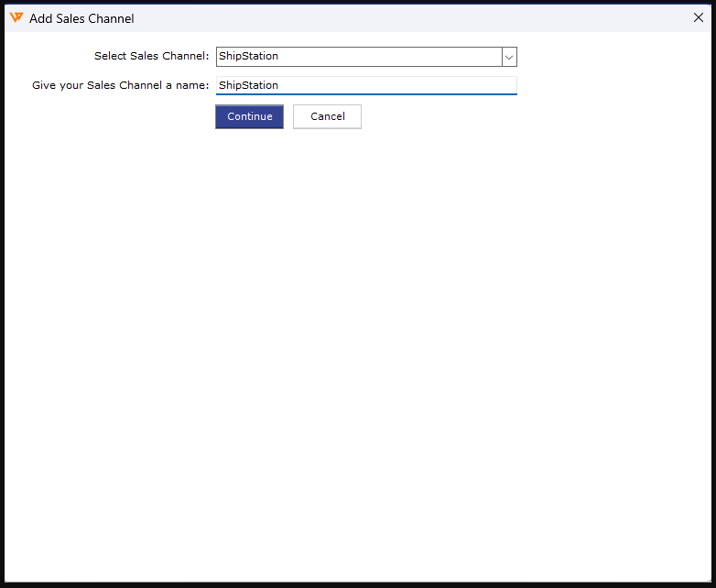The image size is (716, 588).
Task: Click the sales channel name input field
Action: 366,85
